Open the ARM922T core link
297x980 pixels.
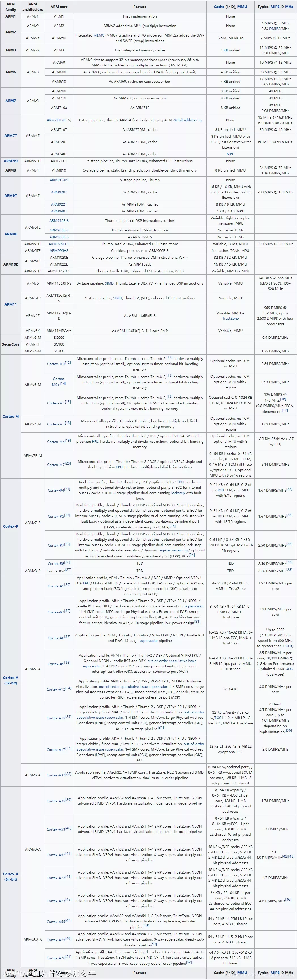[x=59, y=204]
